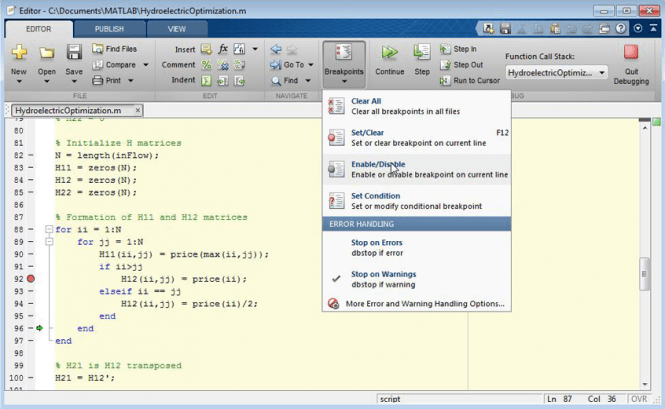Image resolution: width=665 pixels, height=409 pixels.
Task: Click the Continue green arrow icon
Action: pos(389,53)
